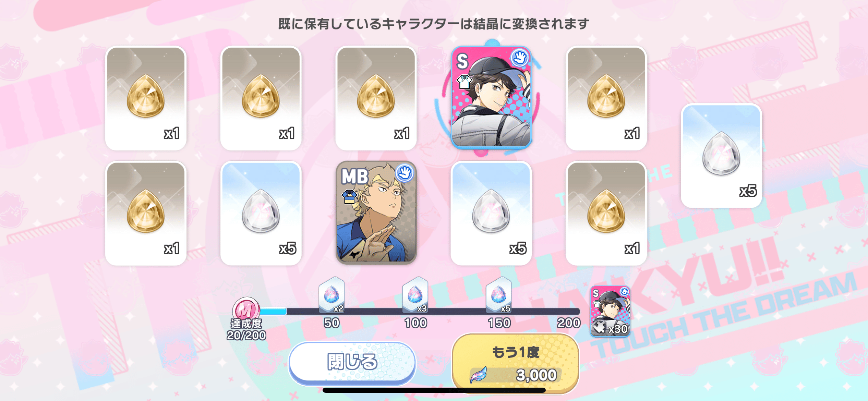Image resolution: width=868 pixels, height=401 pixels.
Task: Select the S-rank character card with cap
Action: [x=491, y=97]
